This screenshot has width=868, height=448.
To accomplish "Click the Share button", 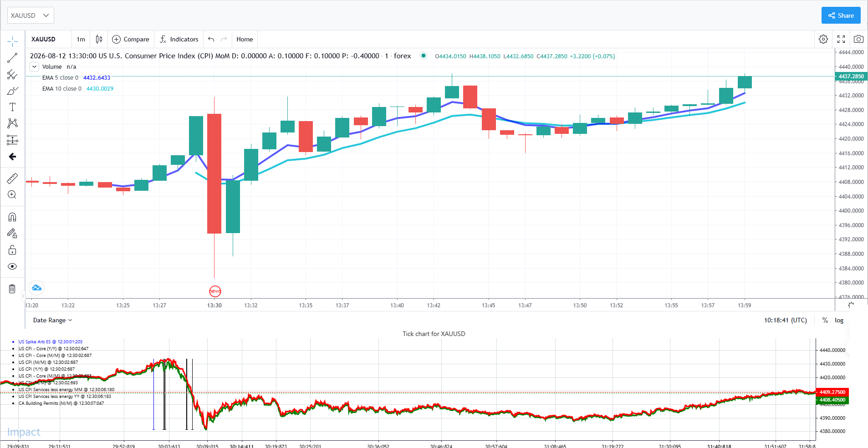I will pyautogui.click(x=841, y=15).
